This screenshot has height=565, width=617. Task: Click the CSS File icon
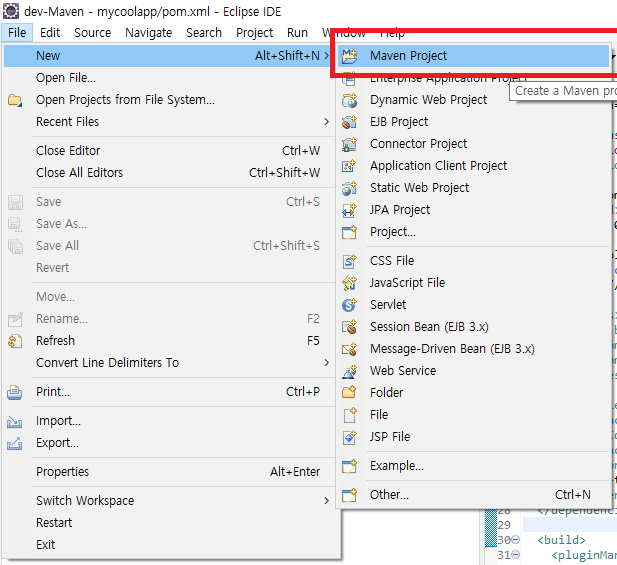[x=349, y=261]
